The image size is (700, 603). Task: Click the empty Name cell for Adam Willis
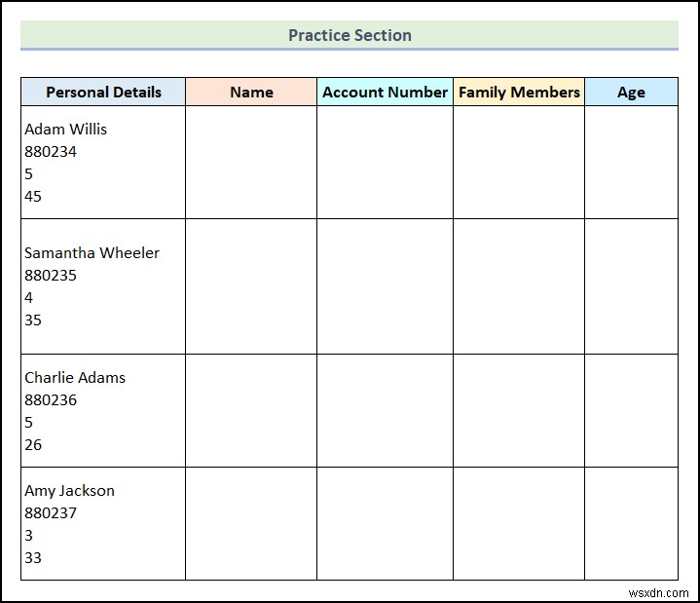pyautogui.click(x=251, y=162)
